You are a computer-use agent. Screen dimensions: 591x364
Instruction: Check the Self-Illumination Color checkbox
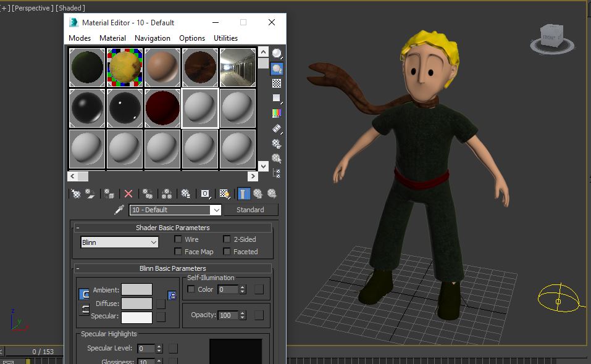(191, 289)
